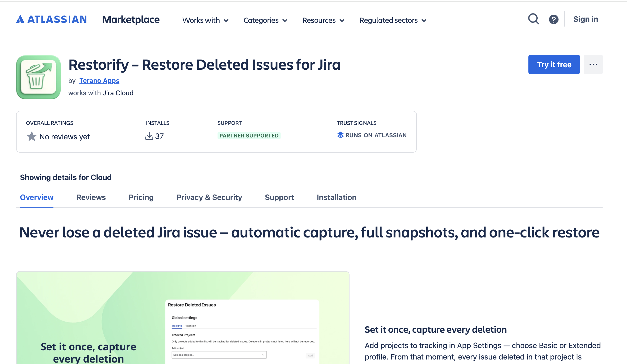This screenshot has width=627, height=364.
Task: Click the No reviews yet text
Action: (64, 136)
